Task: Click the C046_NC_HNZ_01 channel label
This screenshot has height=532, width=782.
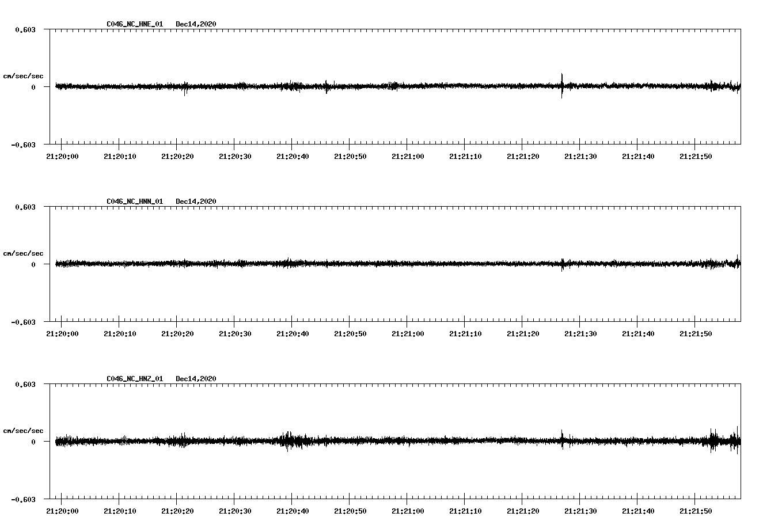Action: coord(134,378)
